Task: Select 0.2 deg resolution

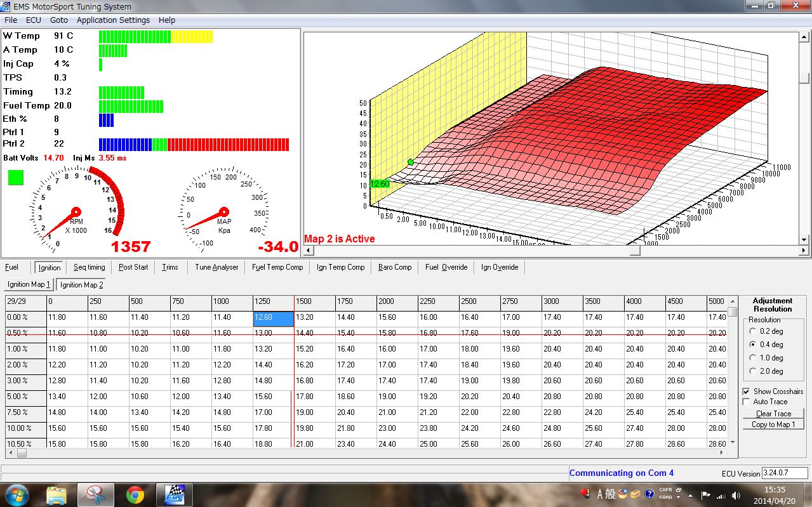Action: coord(753,331)
